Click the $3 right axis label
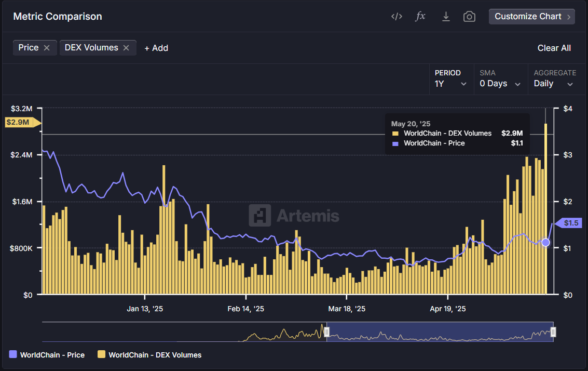 point(568,155)
